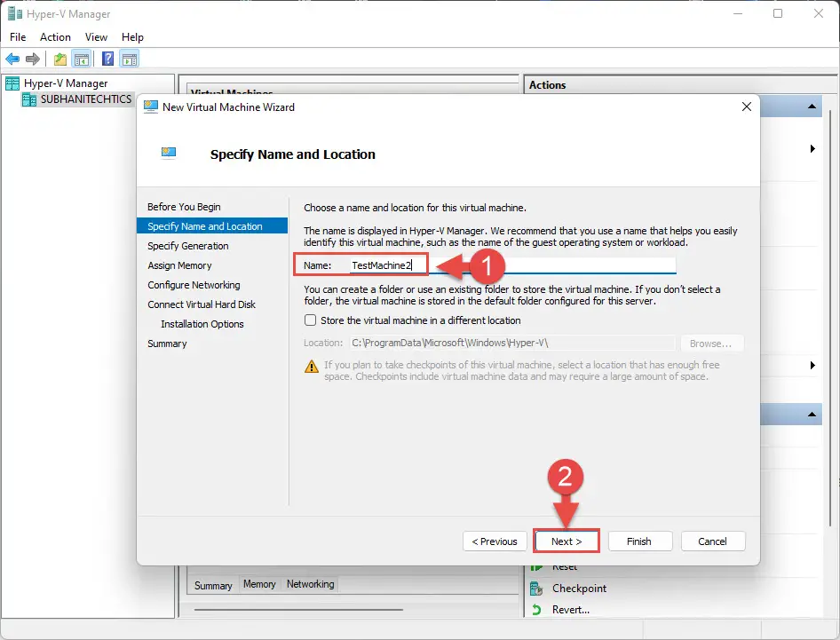Click the Hyper-V Manager title bar icon

pos(15,13)
